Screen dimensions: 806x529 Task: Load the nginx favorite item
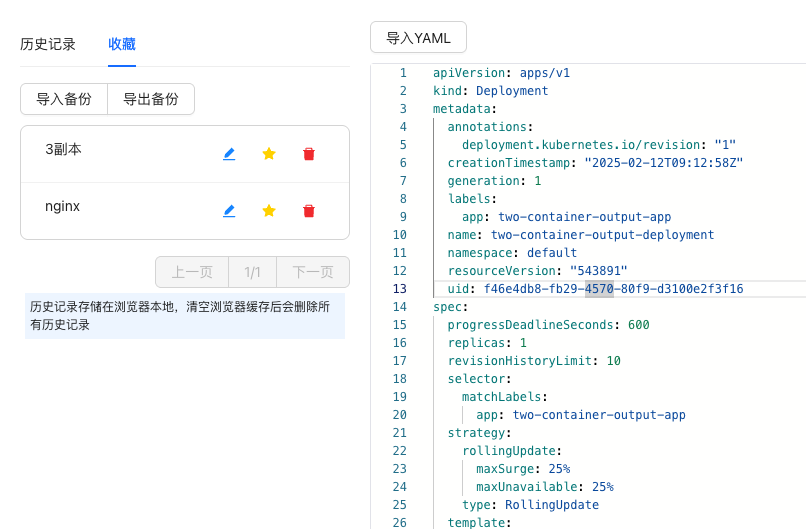pos(63,206)
